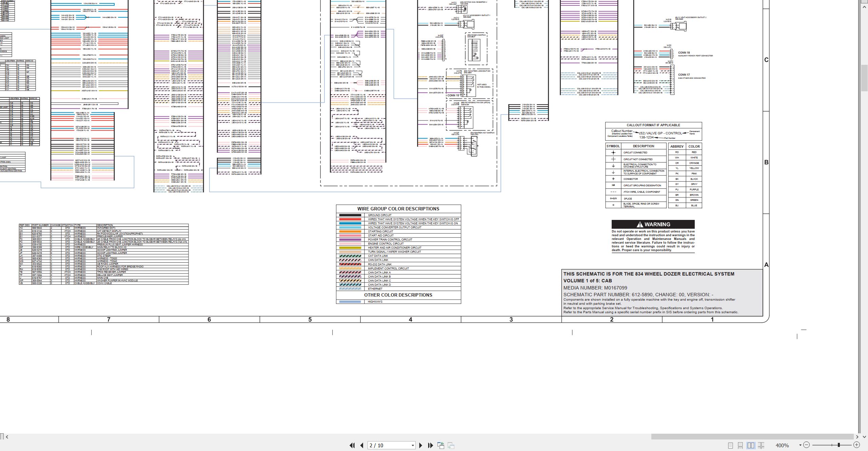This screenshot has height=451, width=868.
Task: Switch to single page view
Action: coord(730,445)
